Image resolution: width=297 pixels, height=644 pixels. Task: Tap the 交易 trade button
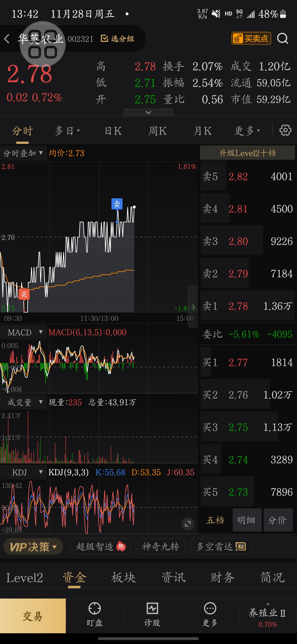tap(33, 616)
